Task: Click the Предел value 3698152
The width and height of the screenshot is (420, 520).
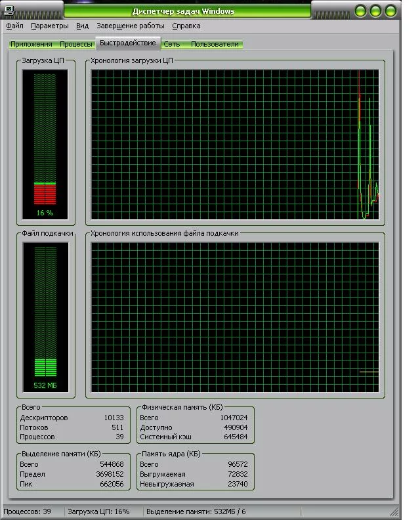Action: click(110, 474)
